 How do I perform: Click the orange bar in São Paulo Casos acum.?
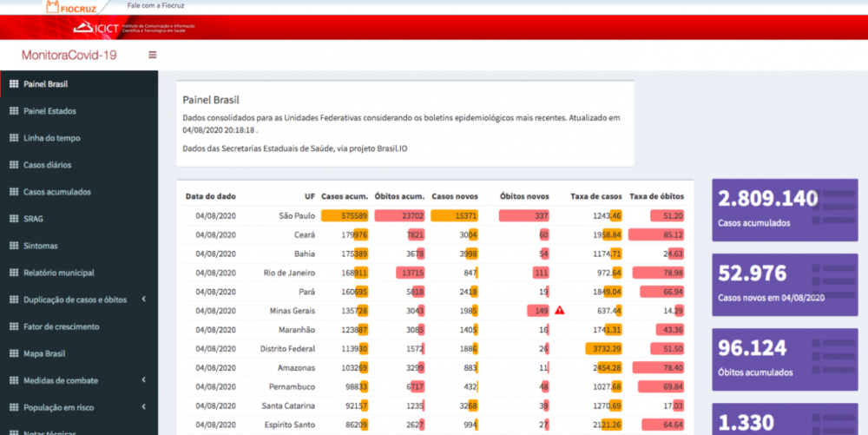pyautogui.click(x=345, y=215)
